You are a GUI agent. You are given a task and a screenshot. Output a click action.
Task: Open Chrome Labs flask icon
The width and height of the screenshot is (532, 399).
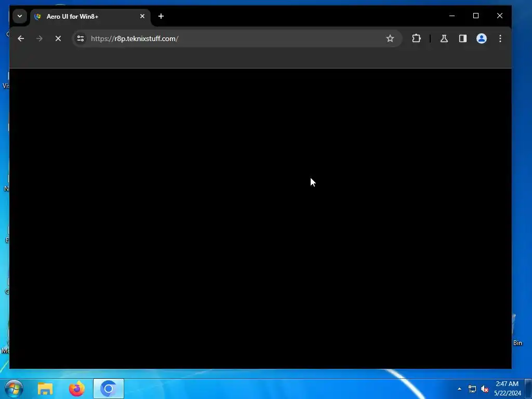444,38
